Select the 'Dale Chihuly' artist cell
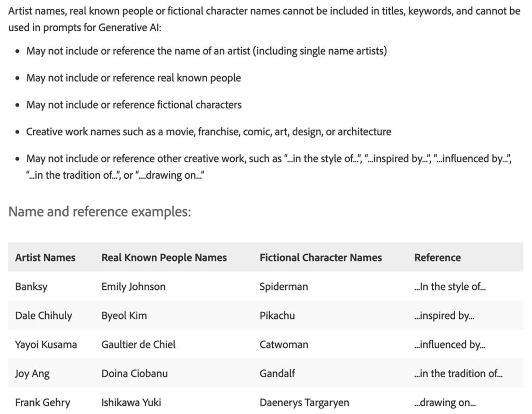 click(x=44, y=315)
